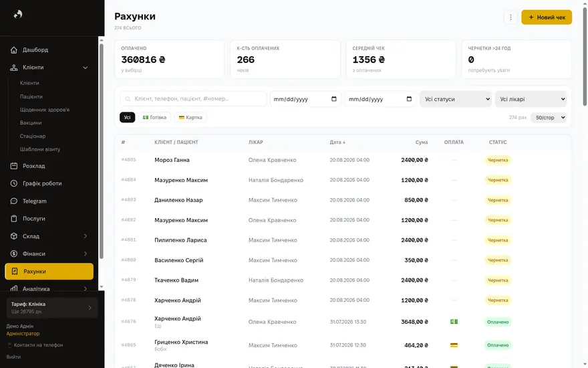Filter invoices by Готівка
This screenshot has width=588, height=368.
pyautogui.click(x=154, y=118)
